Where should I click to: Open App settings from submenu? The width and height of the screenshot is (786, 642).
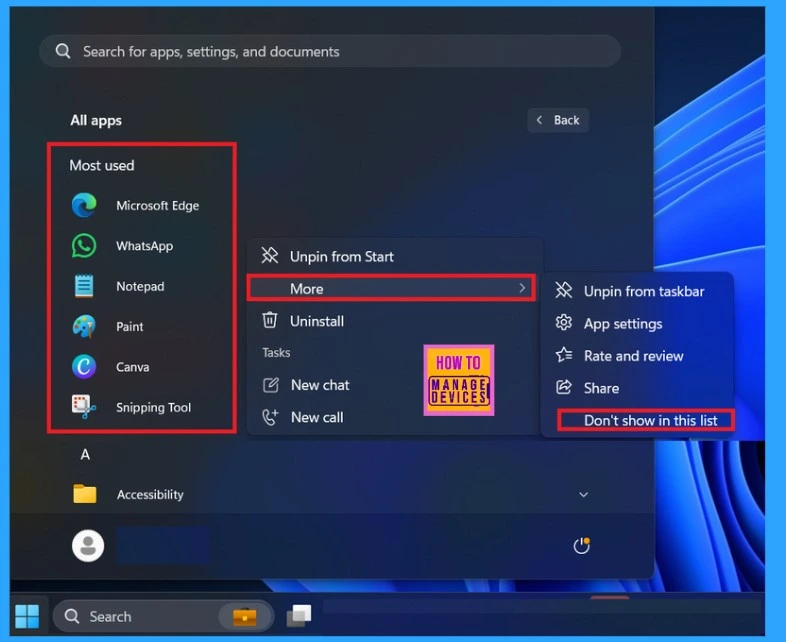tap(637, 323)
